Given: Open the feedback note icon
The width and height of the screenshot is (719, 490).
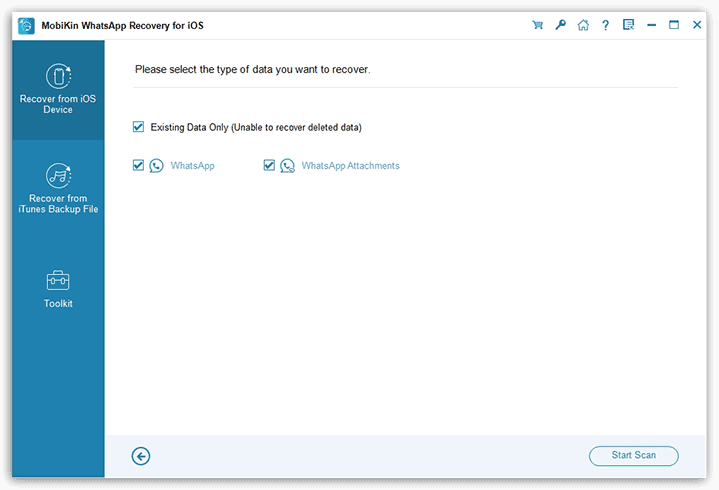Looking at the screenshot, I should [628, 25].
